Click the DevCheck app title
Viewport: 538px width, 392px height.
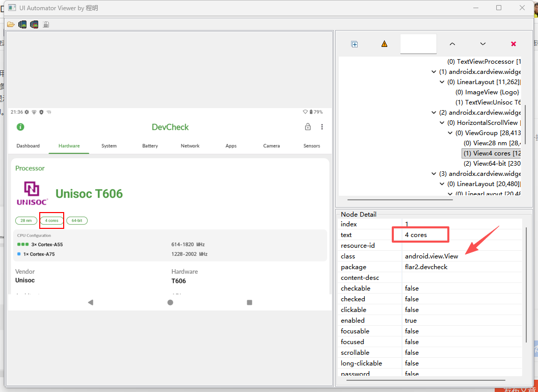(170, 127)
